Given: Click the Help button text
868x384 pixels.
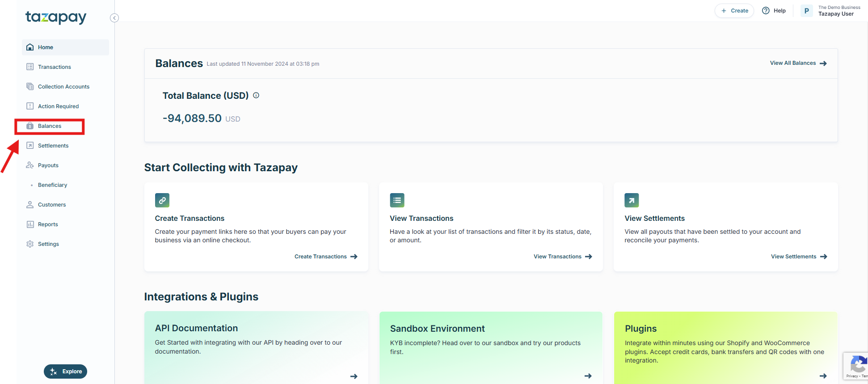Looking at the screenshot, I should coord(780,11).
